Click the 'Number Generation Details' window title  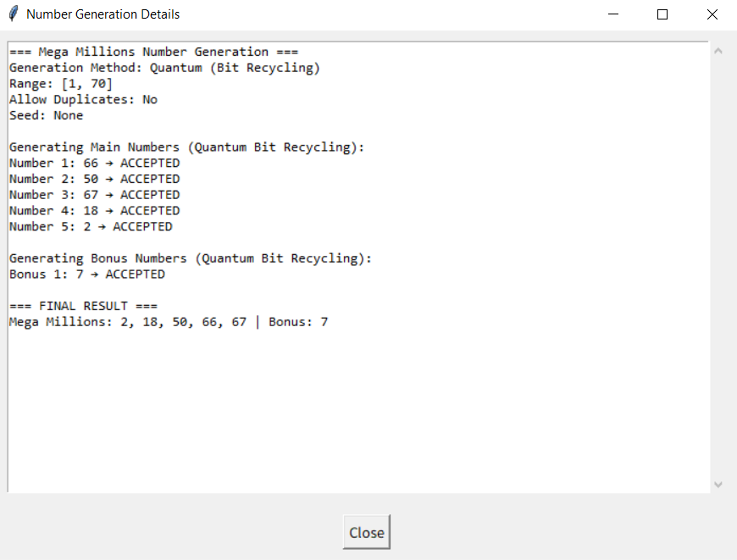103,14
